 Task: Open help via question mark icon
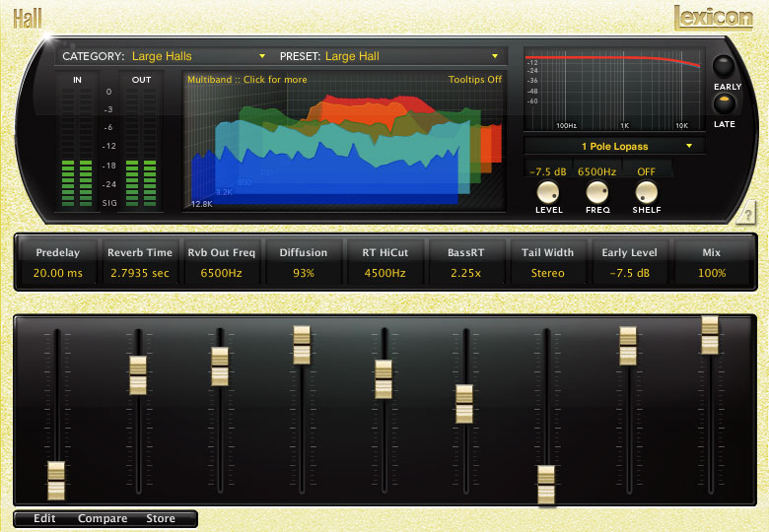coord(746,213)
